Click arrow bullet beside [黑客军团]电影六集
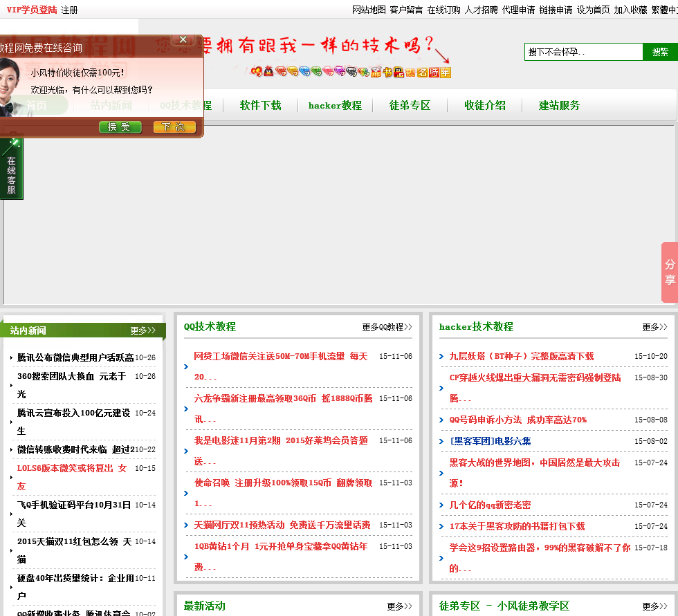The image size is (678, 616). coord(441,442)
